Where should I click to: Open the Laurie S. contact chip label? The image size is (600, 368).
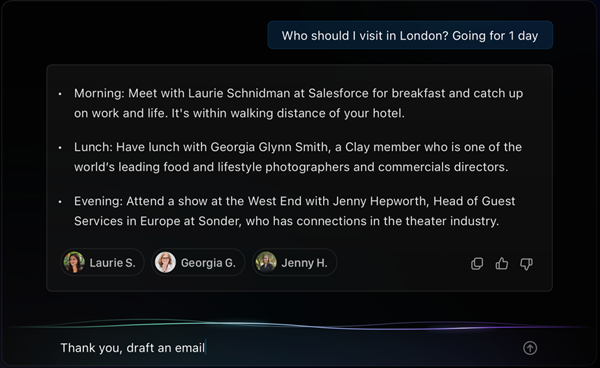(112, 263)
